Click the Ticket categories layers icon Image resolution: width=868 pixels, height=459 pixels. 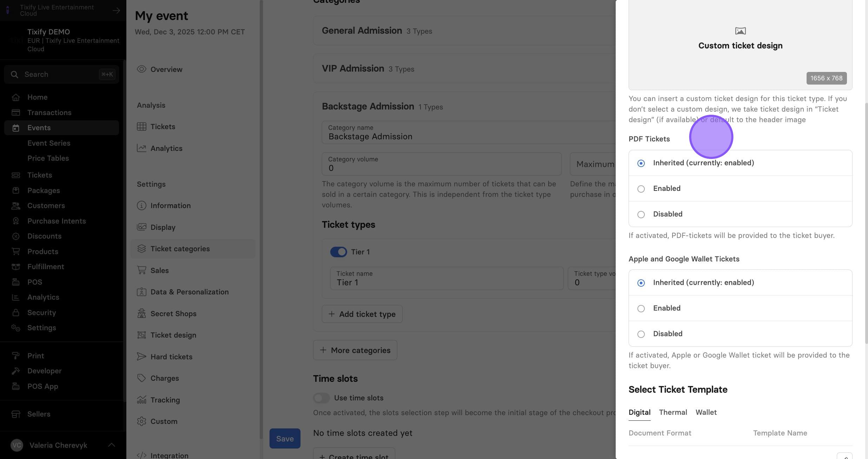(x=141, y=248)
